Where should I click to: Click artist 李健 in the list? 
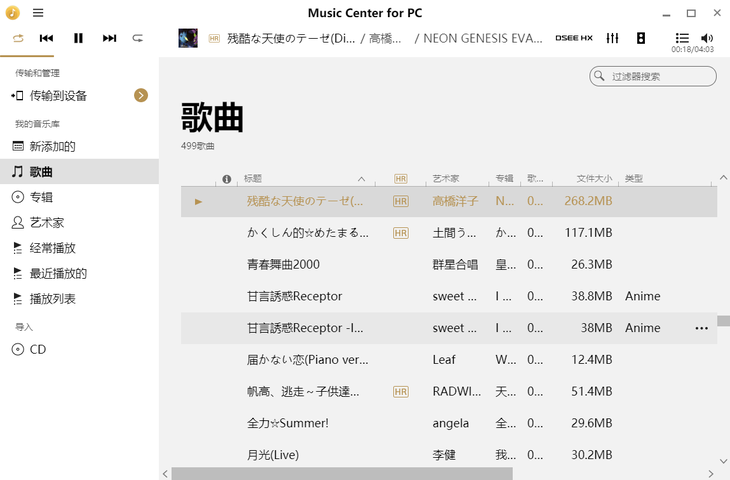(444, 455)
